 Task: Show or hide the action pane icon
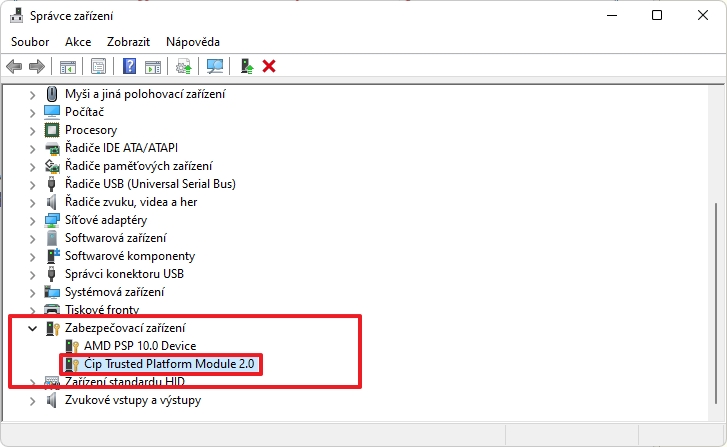(153, 66)
